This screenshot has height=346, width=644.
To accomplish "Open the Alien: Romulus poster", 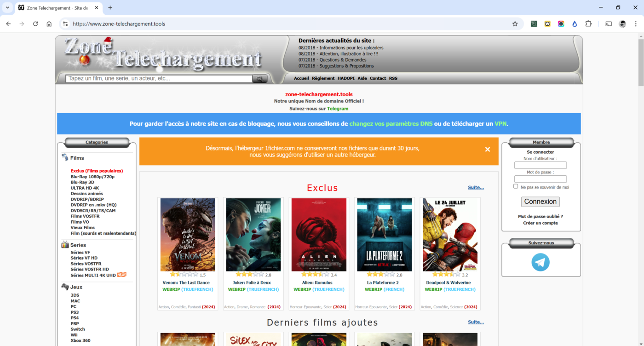I will pos(319,235).
